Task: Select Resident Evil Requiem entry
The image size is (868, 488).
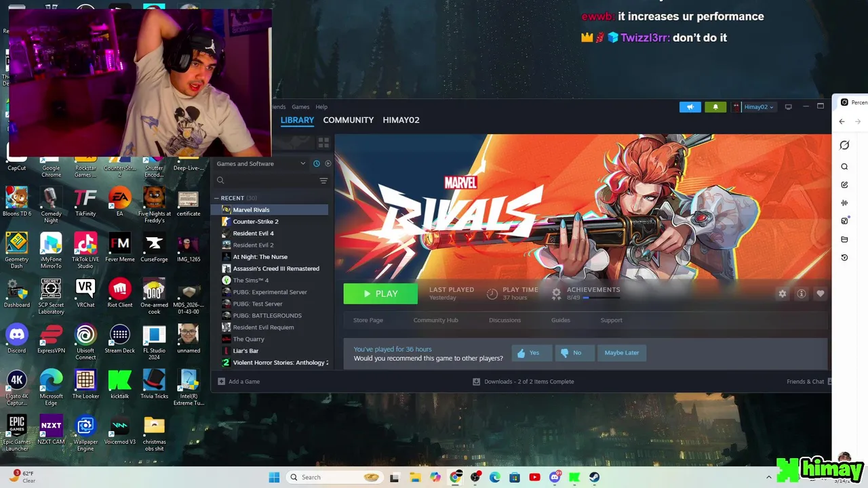Action: coord(271,327)
